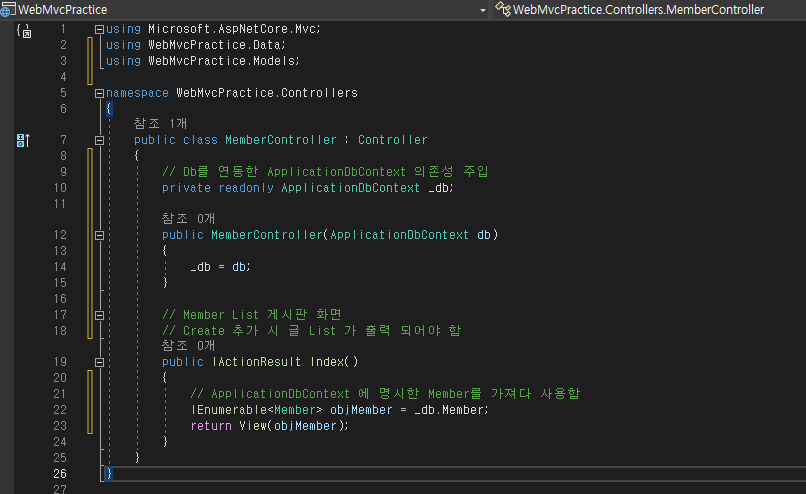806x494 pixels.
Task: Collapse the namespace WebMvcPractice.Controllers block
Action: 99,93
